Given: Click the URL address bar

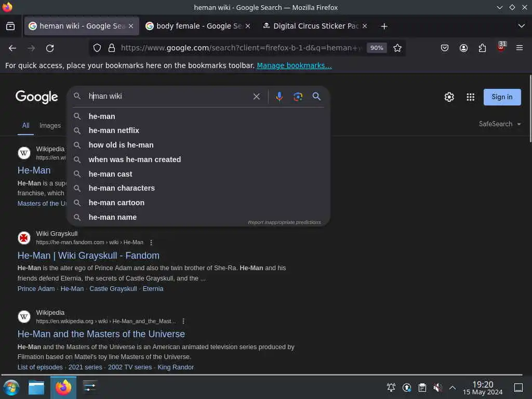Looking at the screenshot, I should click(x=241, y=48).
